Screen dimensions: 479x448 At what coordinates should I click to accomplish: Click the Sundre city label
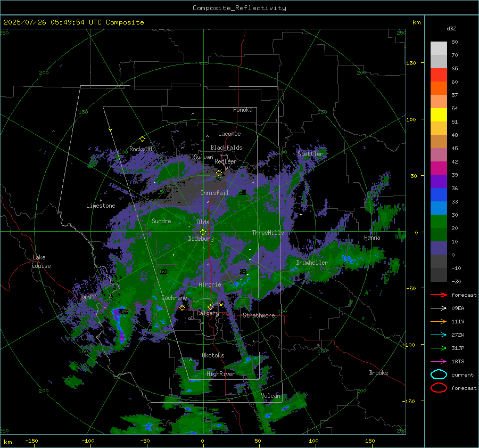coord(161,221)
